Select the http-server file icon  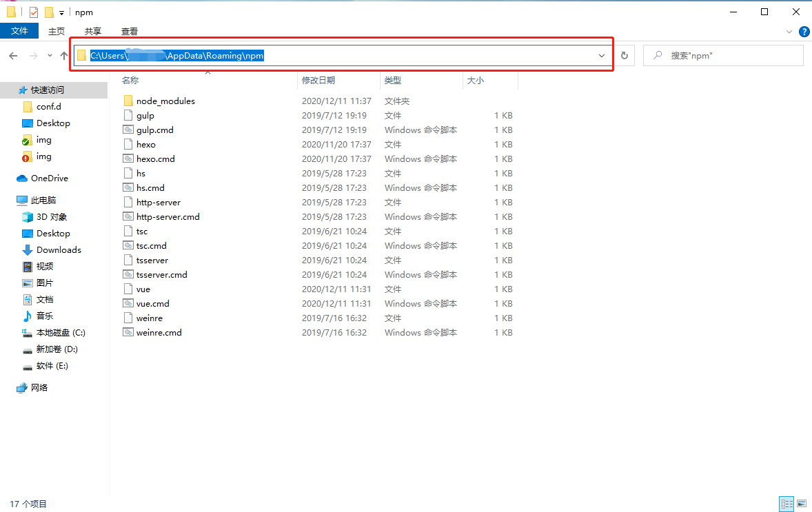[128, 203]
